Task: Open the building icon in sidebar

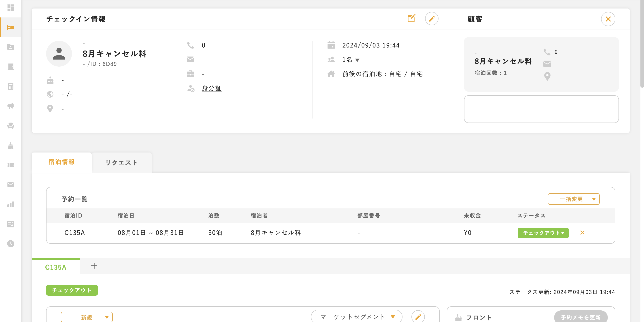Action: pyautogui.click(x=11, y=67)
